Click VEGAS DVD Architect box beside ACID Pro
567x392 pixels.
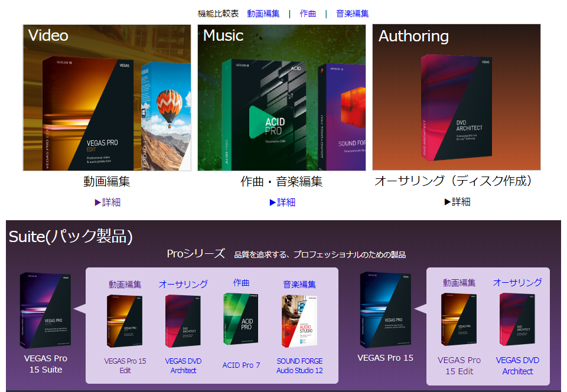click(183, 321)
